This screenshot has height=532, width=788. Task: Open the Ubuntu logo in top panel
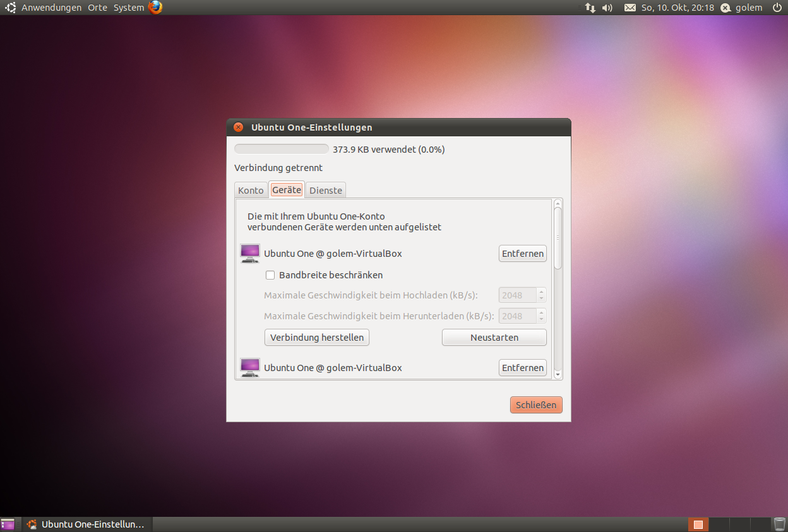coord(11,8)
